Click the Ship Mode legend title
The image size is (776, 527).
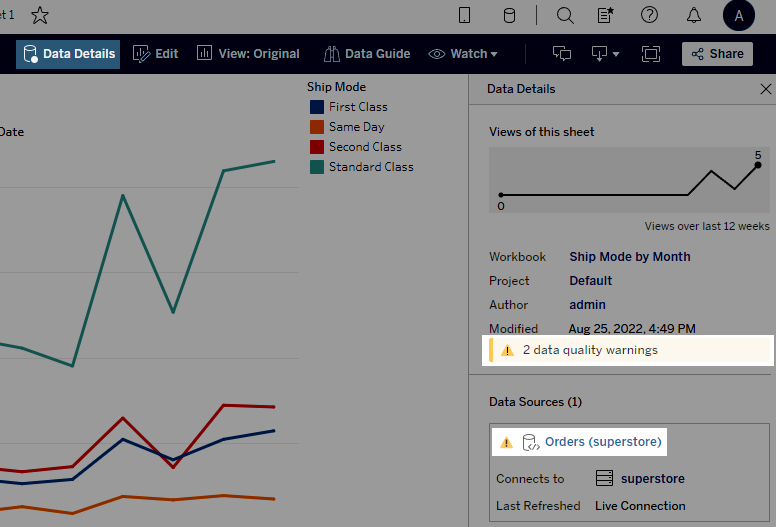click(x=337, y=87)
